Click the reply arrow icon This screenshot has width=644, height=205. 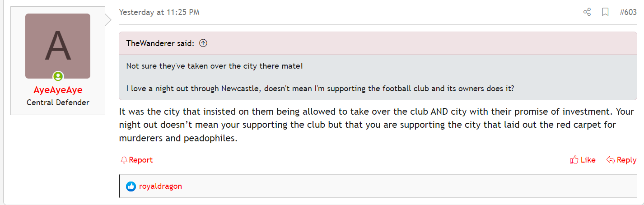[611, 160]
